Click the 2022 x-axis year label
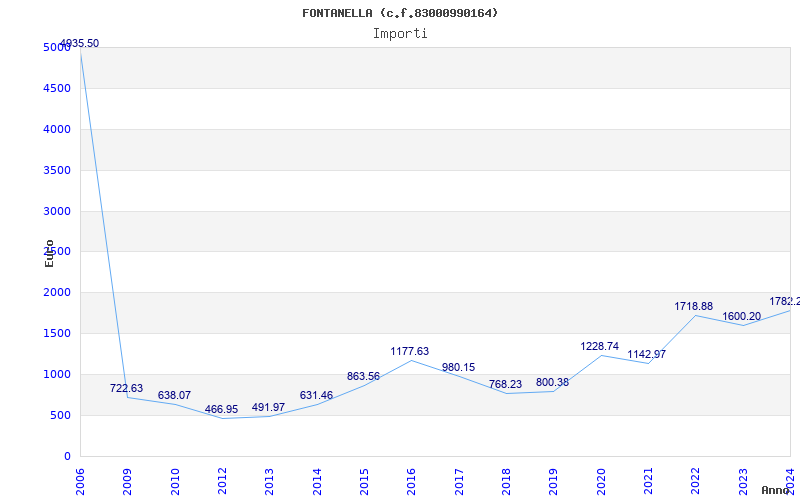The image size is (800, 500). 695,482
